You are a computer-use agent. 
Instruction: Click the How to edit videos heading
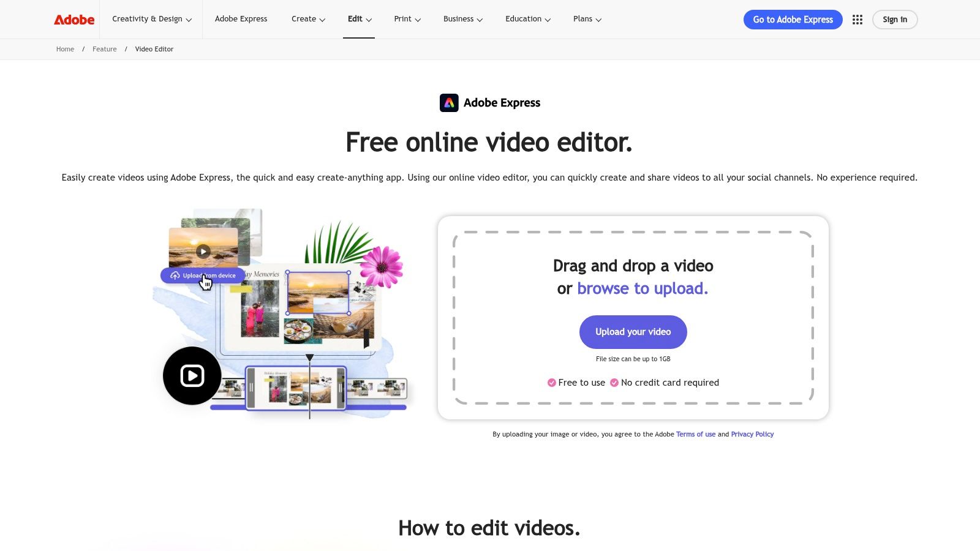(489, 528)
